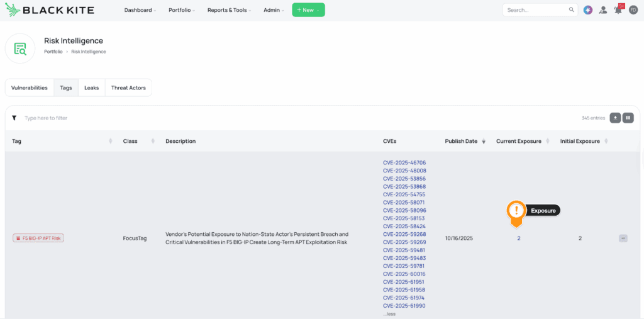Open the AI assistant sparkle icon
This screenshot has height=319, width=644.
(x=588, y=10)
